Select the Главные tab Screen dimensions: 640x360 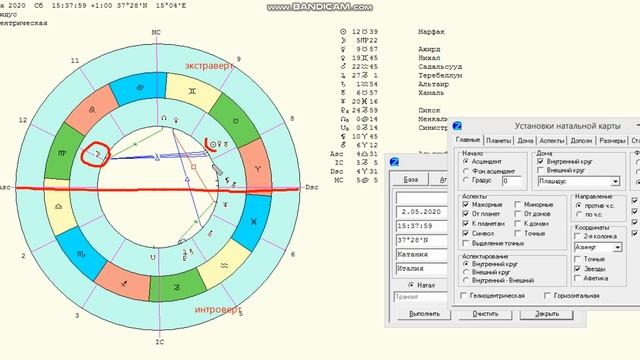(467, 140)
